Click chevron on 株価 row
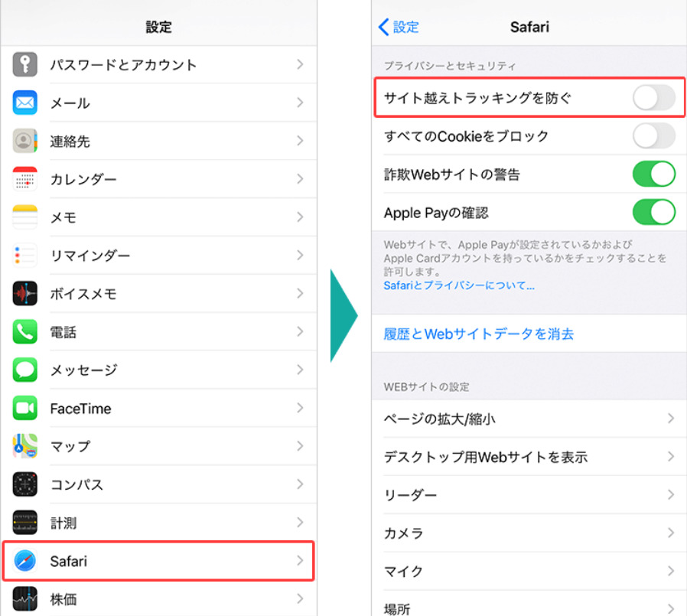The height and width of the screenshot is (616, 687). click(300, 599)
